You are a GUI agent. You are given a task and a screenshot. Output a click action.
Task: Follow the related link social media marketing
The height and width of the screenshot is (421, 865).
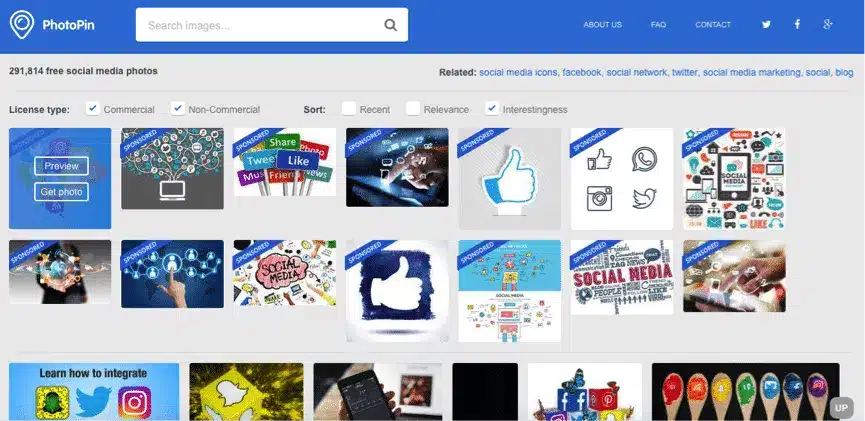[751, 72]
